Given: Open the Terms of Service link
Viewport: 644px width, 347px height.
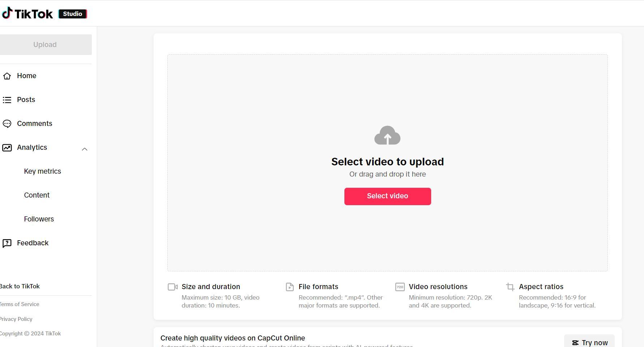Looking at the screenshot, I should coord(19,304).
